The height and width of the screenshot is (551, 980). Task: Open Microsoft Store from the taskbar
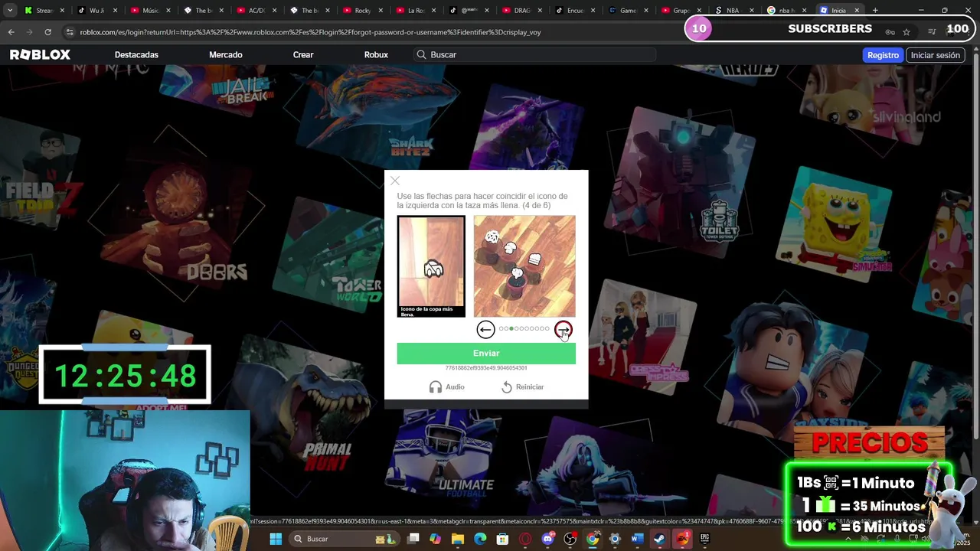pos(502,539)
